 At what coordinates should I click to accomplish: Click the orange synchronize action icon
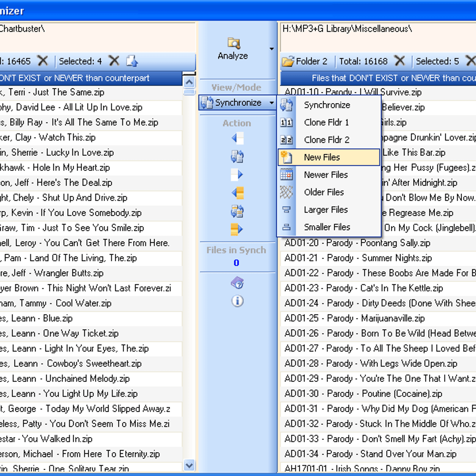click(237, 211)
